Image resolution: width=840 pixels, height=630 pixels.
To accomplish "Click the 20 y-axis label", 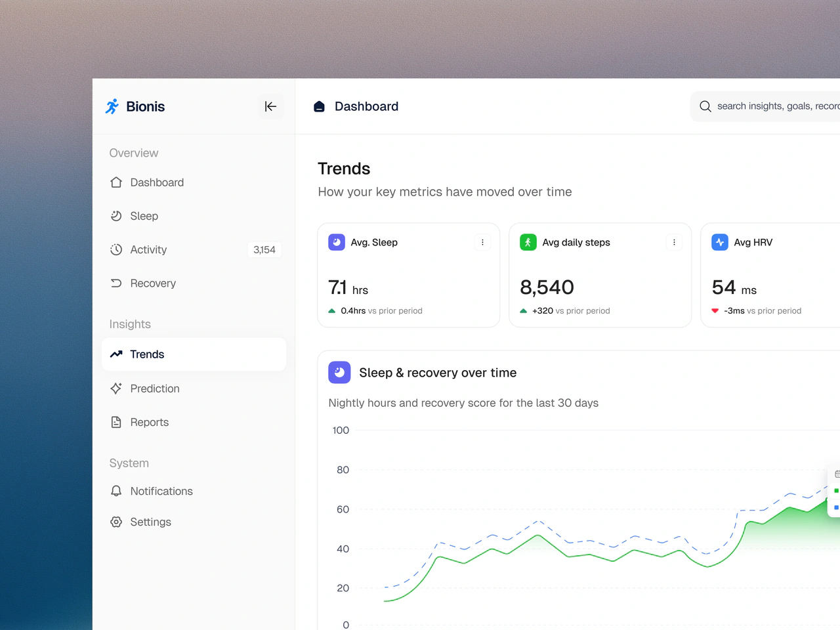I will click(343, 588).
